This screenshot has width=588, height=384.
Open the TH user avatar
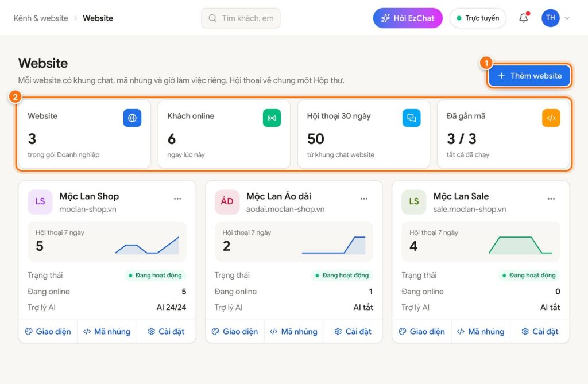pos(551,18)
